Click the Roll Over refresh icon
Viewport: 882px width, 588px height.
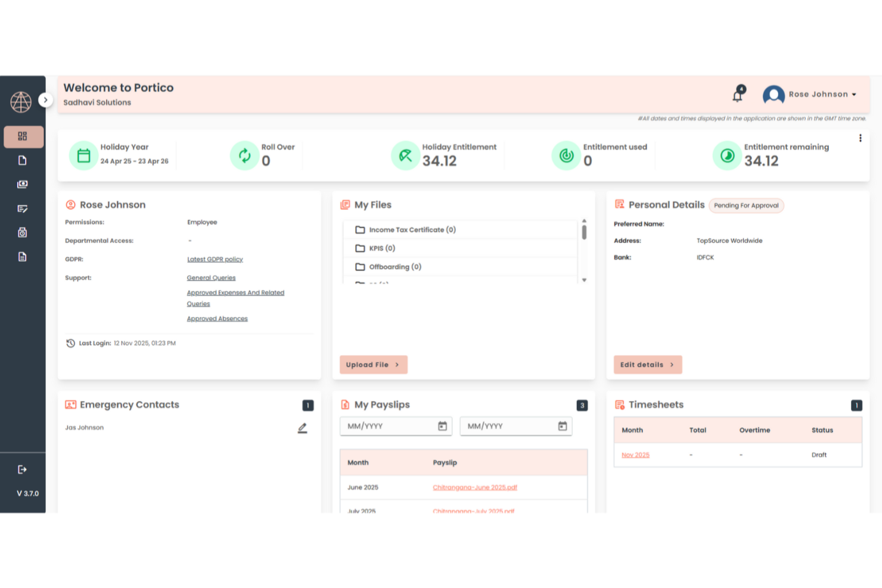tap(244, 155)
